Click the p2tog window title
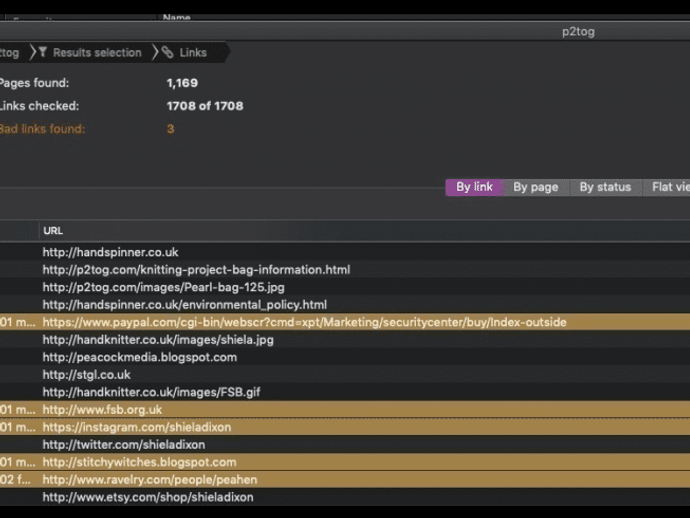 point(578,32)
